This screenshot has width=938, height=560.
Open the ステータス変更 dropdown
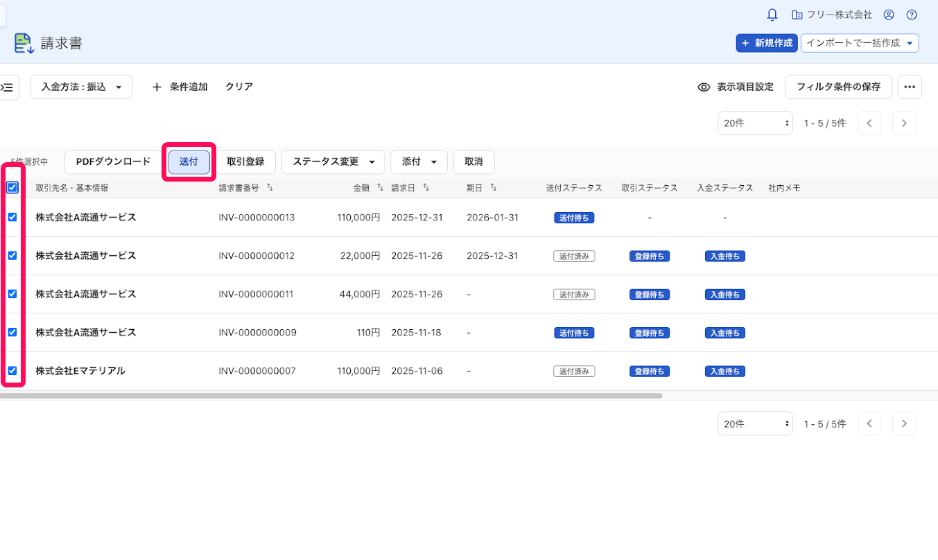pyautogui.click(x=333, y=161)
